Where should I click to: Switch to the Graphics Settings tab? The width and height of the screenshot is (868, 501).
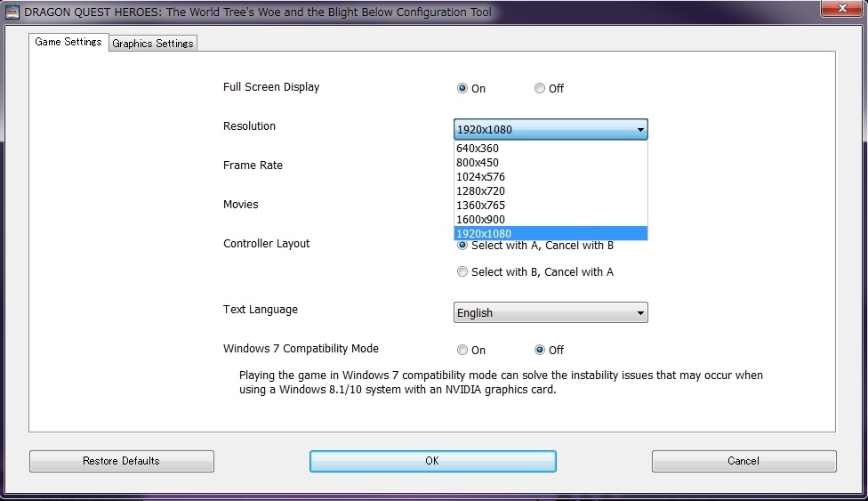click(x=152, y=44)
